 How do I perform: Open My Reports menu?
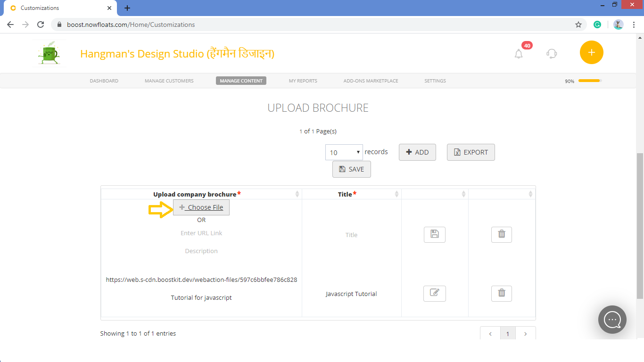(303, 81)
